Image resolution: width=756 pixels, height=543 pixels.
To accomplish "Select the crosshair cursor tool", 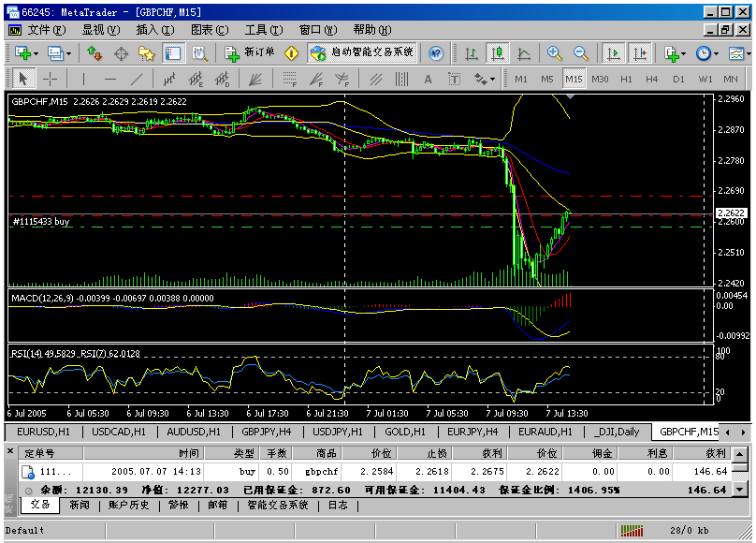I will pos(51,80).
